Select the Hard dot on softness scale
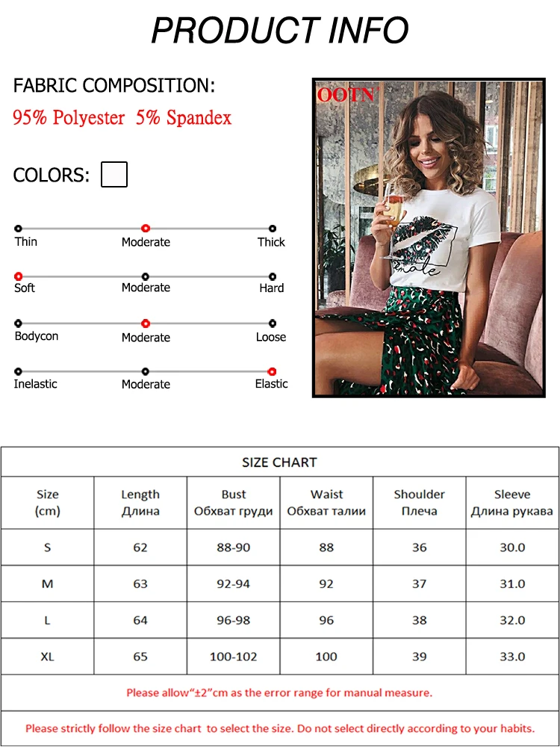This screenshot has width=560, height=747. [x=273, y=276]
